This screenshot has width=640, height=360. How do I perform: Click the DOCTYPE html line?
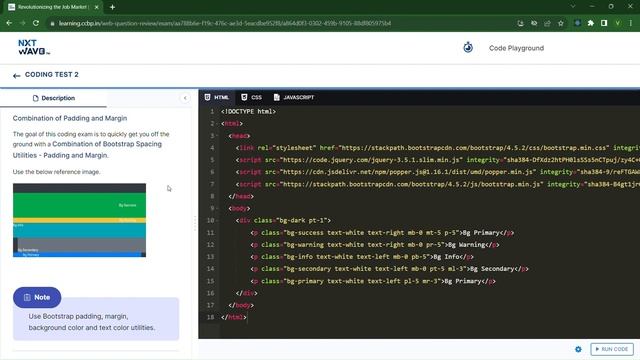[x=248, y=111]
